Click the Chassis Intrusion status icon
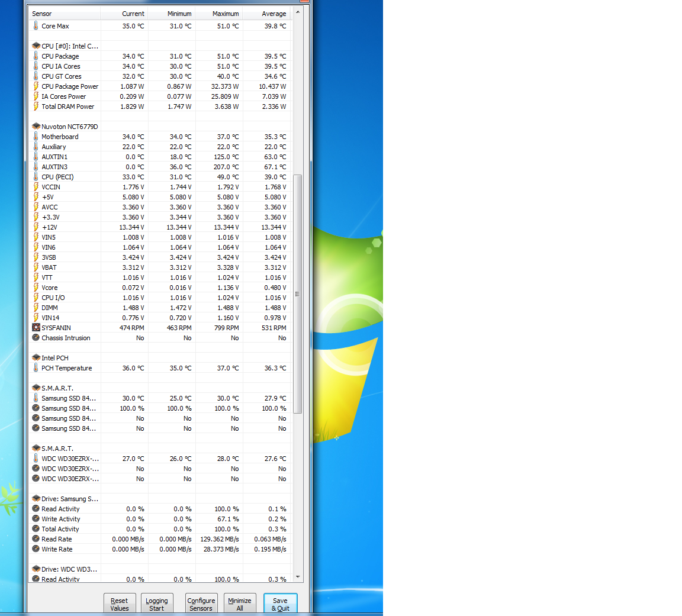 tap(36, 337)
